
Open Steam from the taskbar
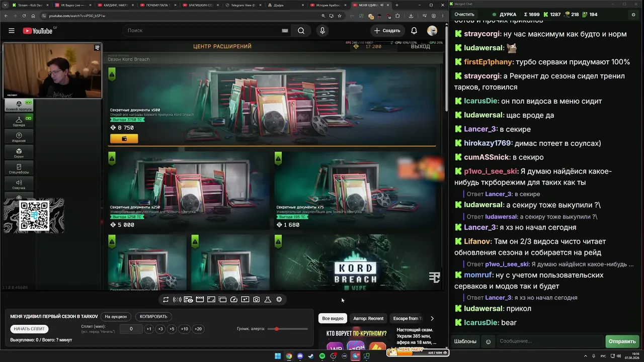tap(311, 356)
